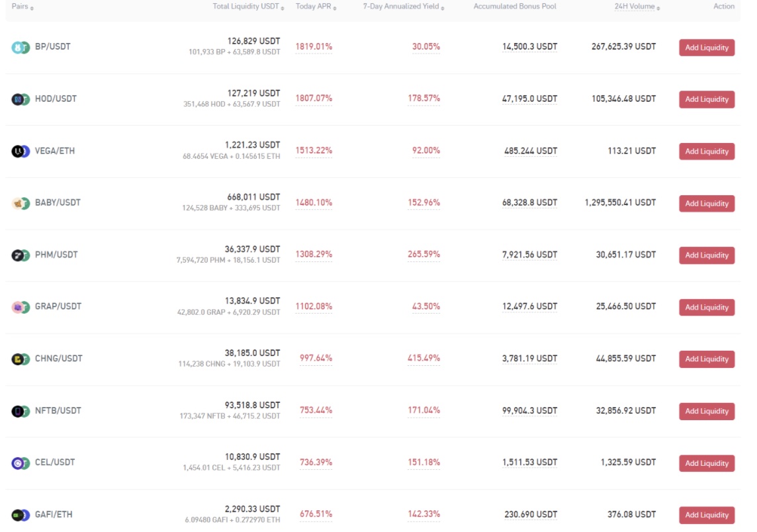757x532 pixels.
Task: Click the sort arrows beside 24H Volume
Action: pyautogui.click(x=658, y=8)
